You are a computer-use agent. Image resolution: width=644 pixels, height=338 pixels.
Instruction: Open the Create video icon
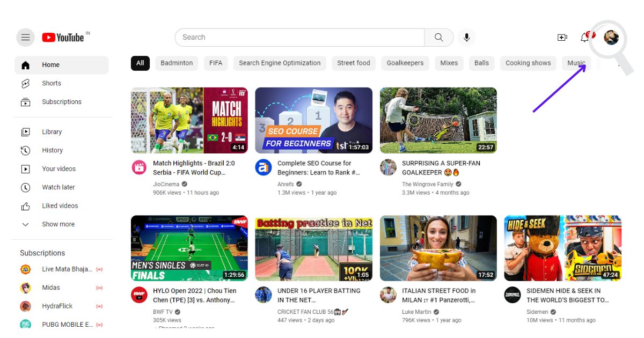(562, 37)
